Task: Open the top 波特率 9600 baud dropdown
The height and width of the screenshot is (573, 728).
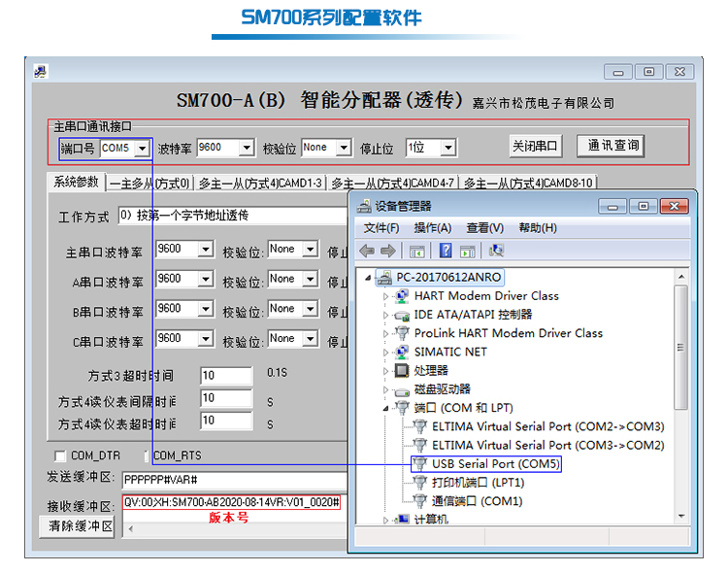Action: click(x=246, y=149)
